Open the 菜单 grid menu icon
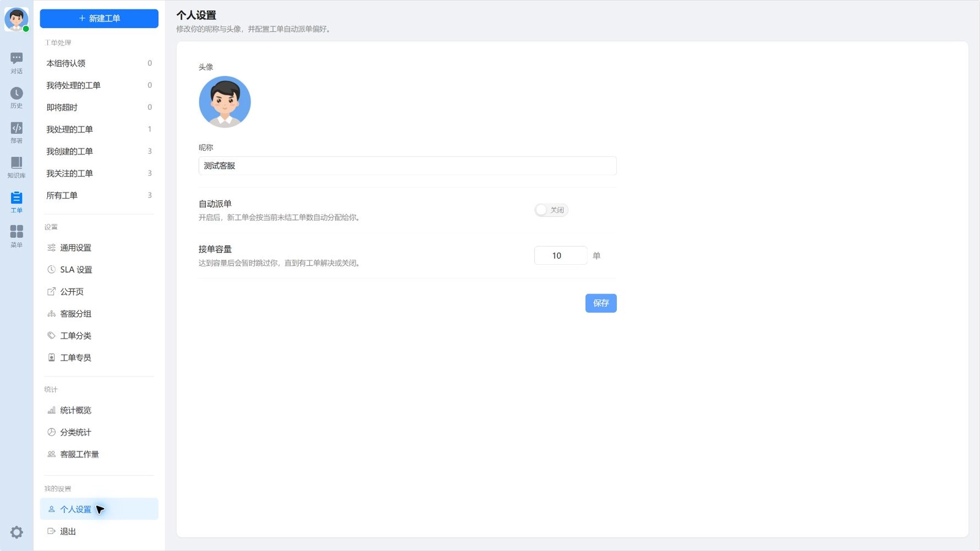 pos(17,237)
